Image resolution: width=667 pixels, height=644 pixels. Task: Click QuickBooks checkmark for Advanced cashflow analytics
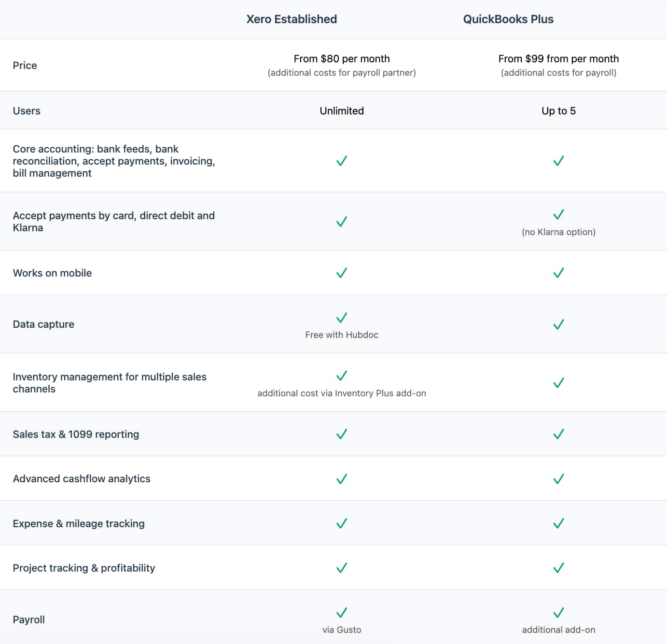pos(558,479)
